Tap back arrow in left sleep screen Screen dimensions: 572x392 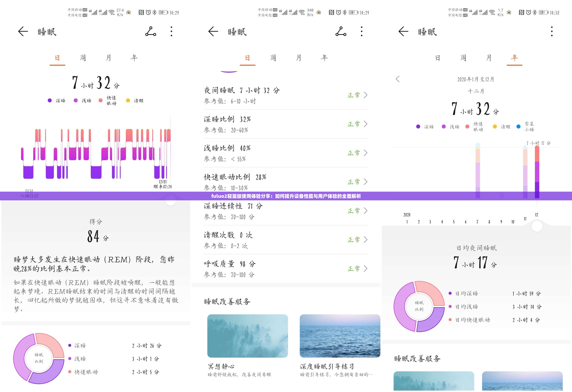[x=23, y=32]
